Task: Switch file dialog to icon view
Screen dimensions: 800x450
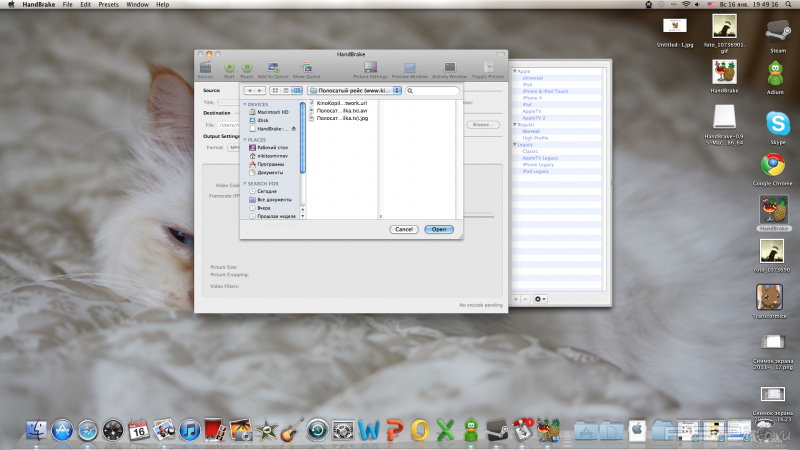Action: point(275,91)
